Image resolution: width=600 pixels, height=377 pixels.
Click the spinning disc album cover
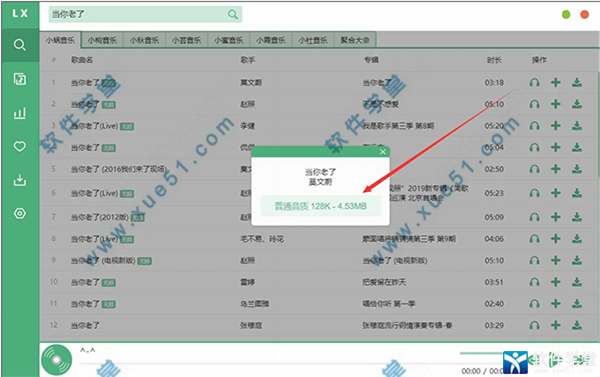point(56,360)
